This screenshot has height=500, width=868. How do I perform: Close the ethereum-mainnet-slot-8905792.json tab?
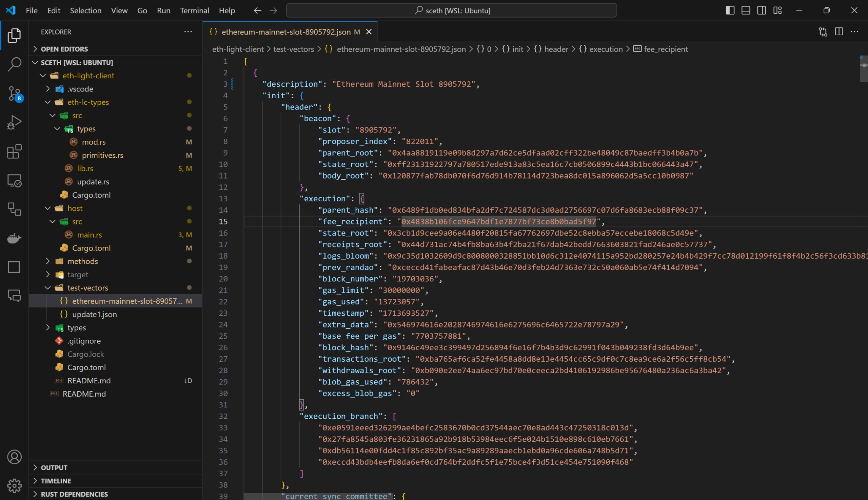[x=369, y=32]
